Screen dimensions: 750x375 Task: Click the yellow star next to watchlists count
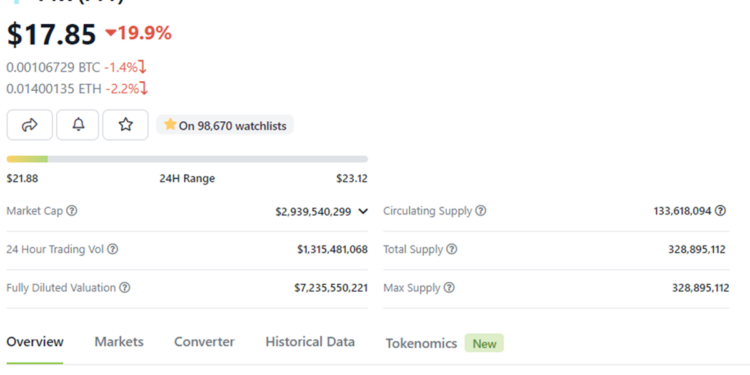tap(170, 125)
